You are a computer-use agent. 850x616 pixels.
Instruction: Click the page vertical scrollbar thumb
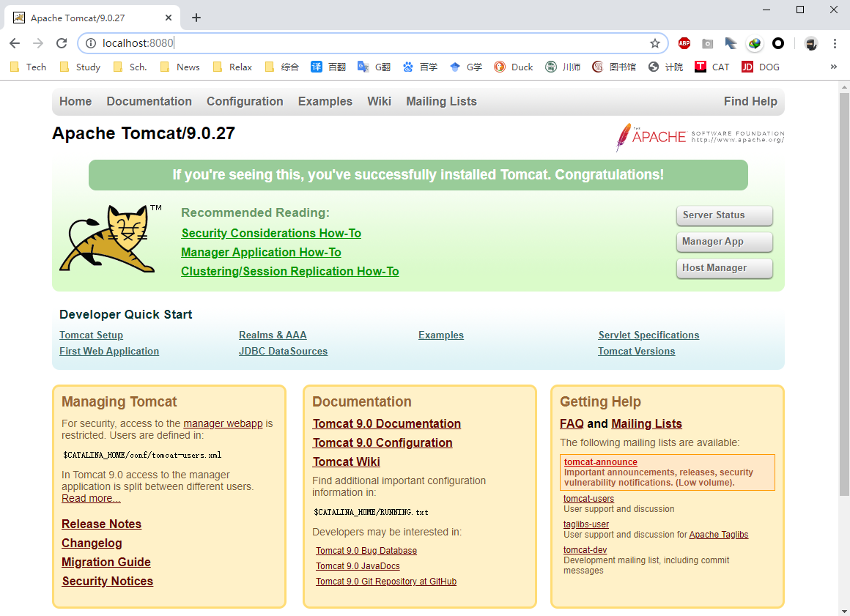point(844,294)
